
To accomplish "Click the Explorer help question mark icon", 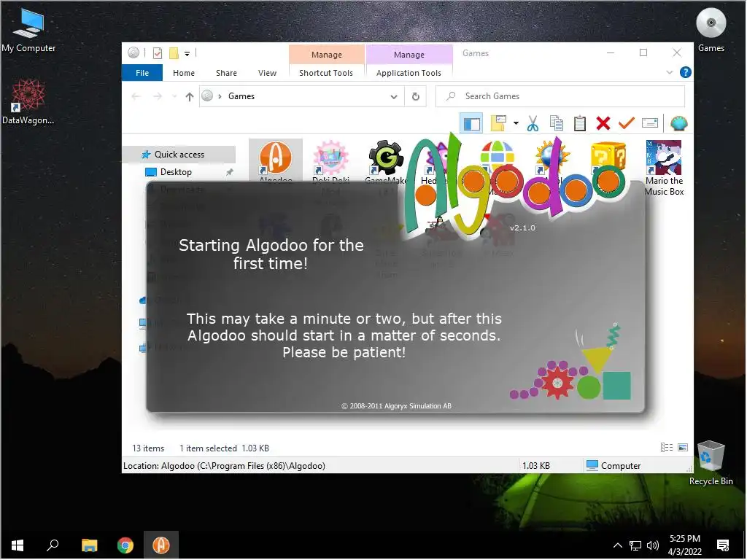I will point(685,72).
